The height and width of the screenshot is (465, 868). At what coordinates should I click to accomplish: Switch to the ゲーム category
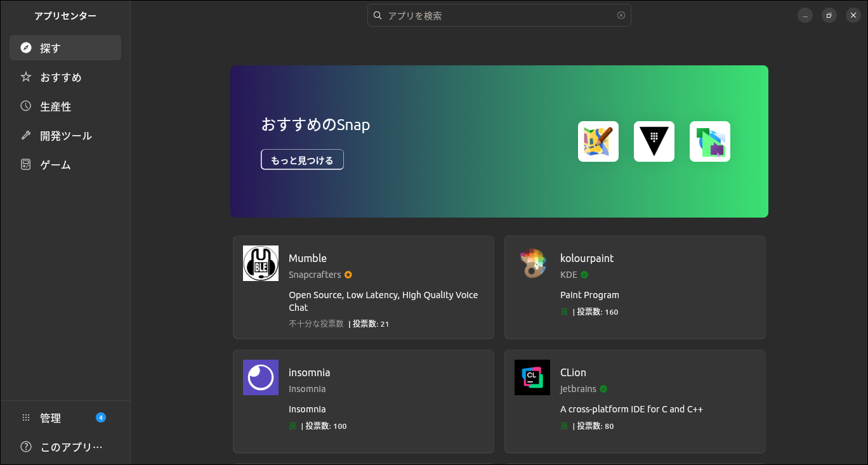click(65, 164)
